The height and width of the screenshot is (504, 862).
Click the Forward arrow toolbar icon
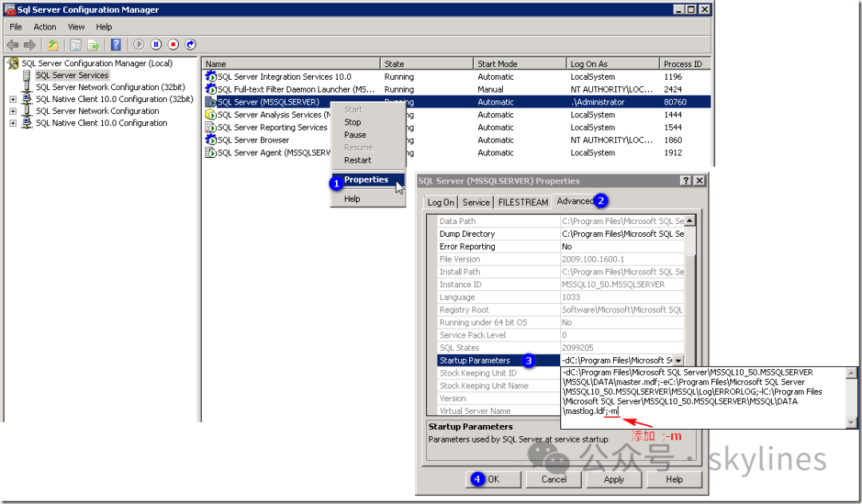pyautogui.click(x=30, y=45)
